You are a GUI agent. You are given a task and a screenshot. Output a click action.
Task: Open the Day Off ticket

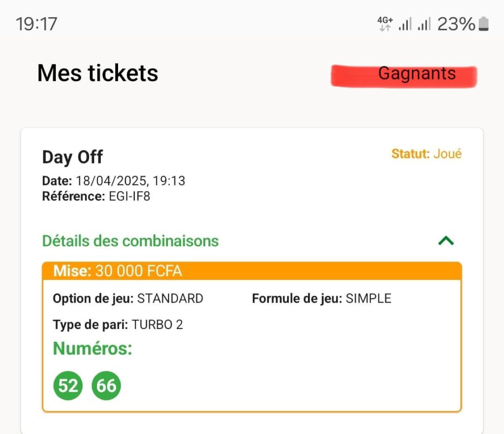(x=72, y=157)
